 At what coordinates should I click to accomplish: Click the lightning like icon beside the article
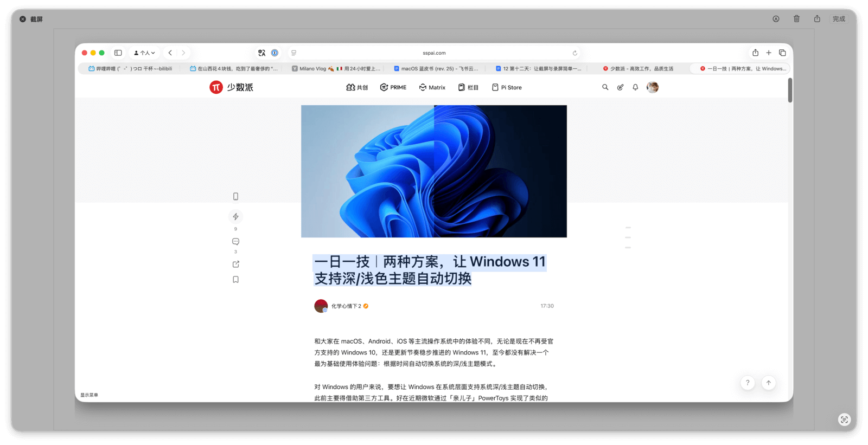coord(235,217)
